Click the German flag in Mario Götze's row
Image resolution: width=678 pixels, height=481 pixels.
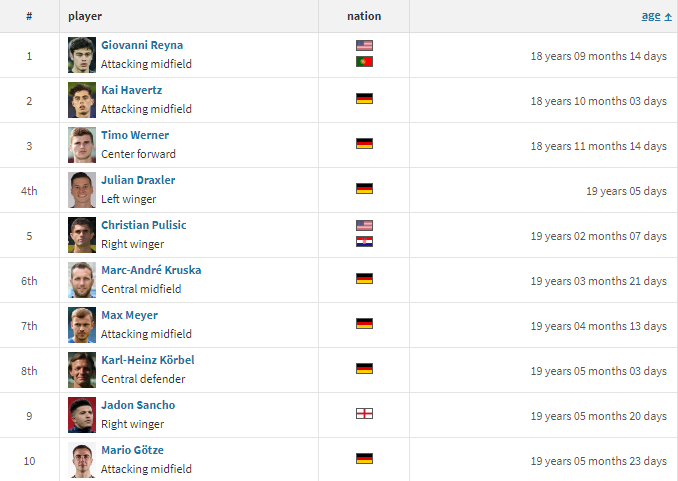click(364, 459)
